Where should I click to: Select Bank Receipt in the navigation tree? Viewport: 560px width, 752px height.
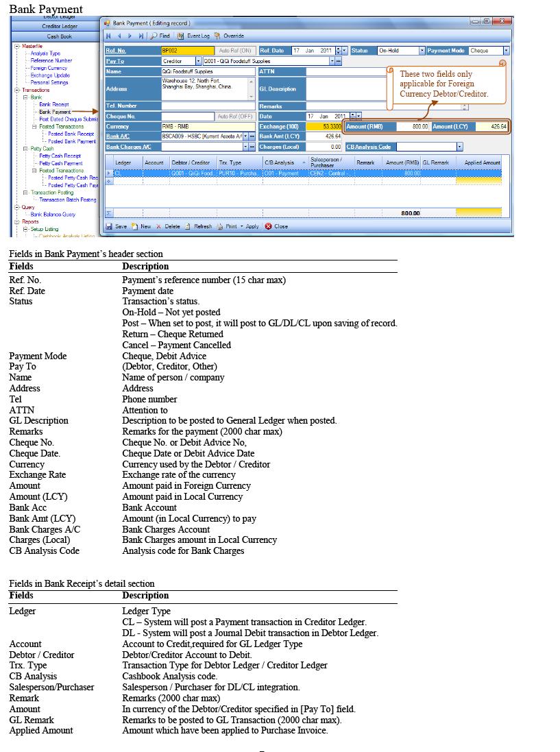pos(53,104)
